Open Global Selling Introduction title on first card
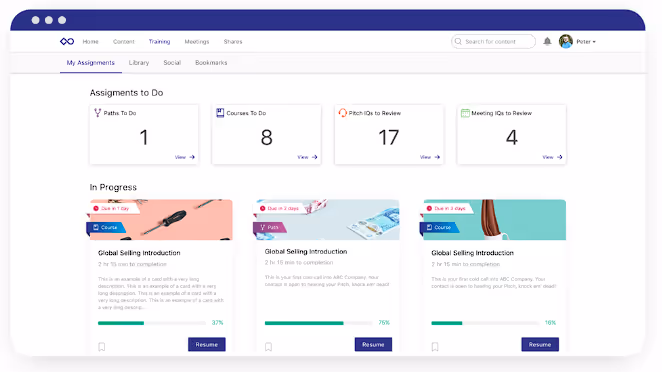The height and width of the screenshot is (372, 662). point(139,253)
